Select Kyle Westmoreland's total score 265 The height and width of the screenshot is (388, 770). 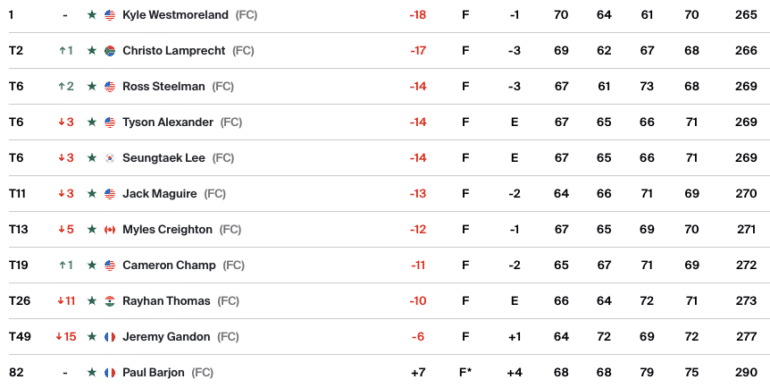[746, 15]
